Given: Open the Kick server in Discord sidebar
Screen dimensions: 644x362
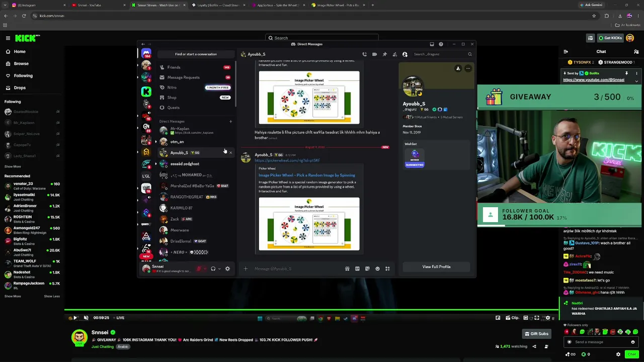Looking at the screenshot, I should tap(146, 91).
